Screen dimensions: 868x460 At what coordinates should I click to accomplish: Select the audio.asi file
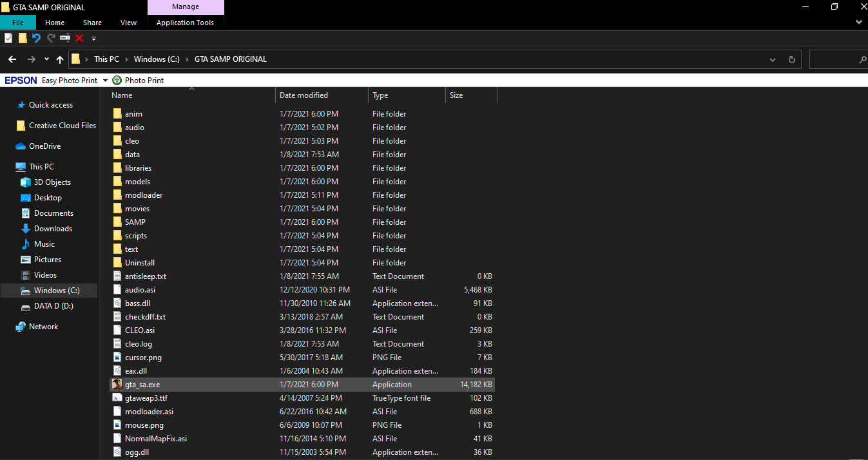click(302, 290)
